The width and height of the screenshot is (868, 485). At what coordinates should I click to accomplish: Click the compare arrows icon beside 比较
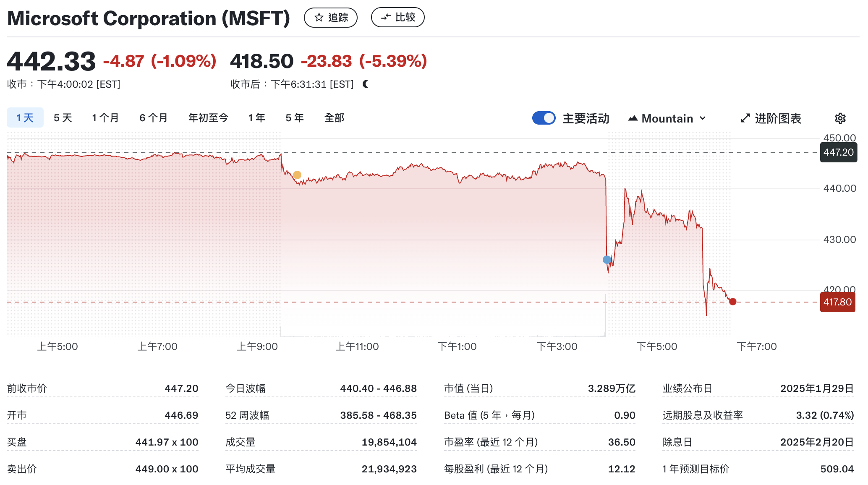coord(386,17)
